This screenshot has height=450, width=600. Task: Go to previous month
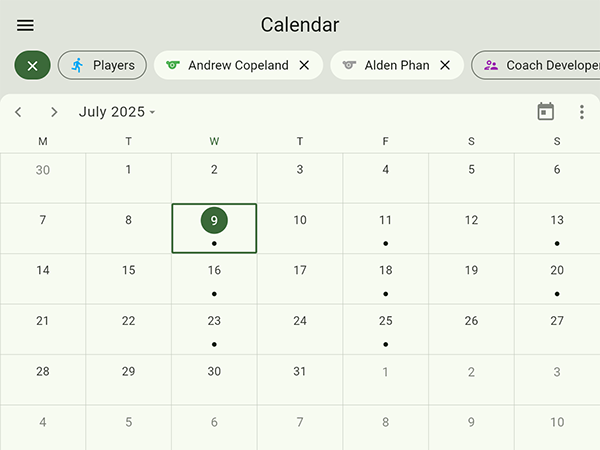(x=18, y=112)
